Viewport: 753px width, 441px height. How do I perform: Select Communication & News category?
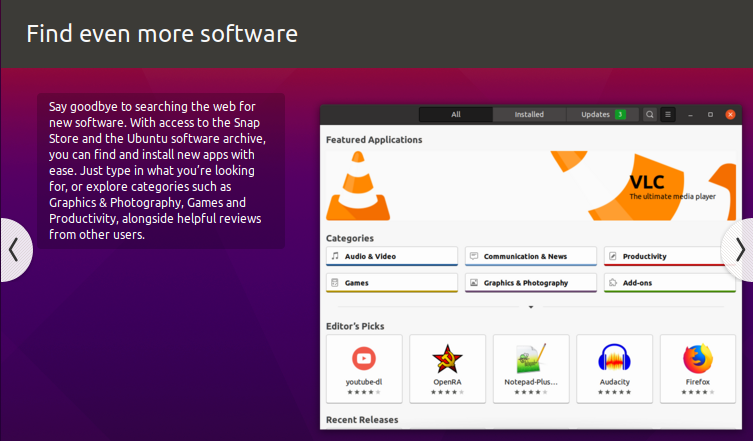pos(531,257)
